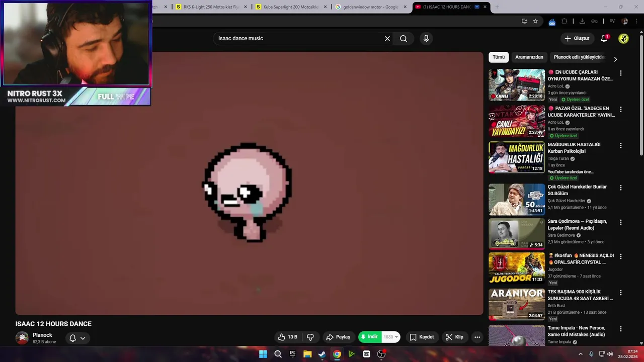Open MAĞDURLUK HASTALIĞI video thumbnail
Viewport: 644px width, 362px height.
pos(517,157)
